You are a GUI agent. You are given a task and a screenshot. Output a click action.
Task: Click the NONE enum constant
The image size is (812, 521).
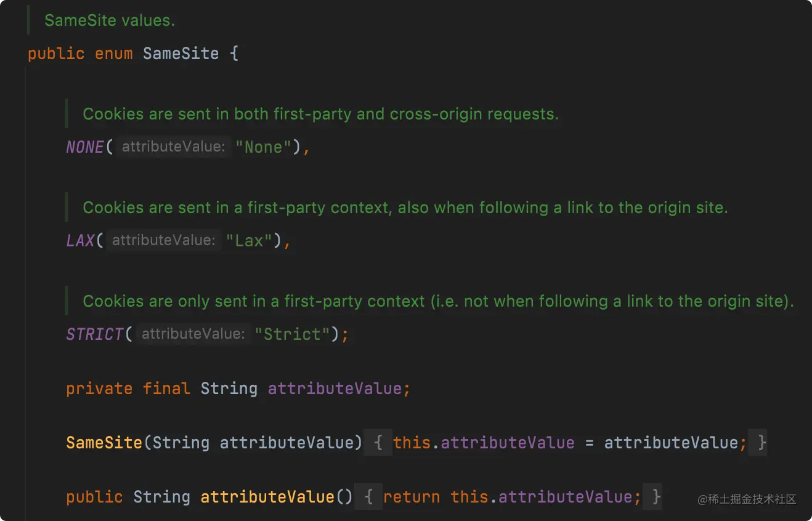[85, 147]
